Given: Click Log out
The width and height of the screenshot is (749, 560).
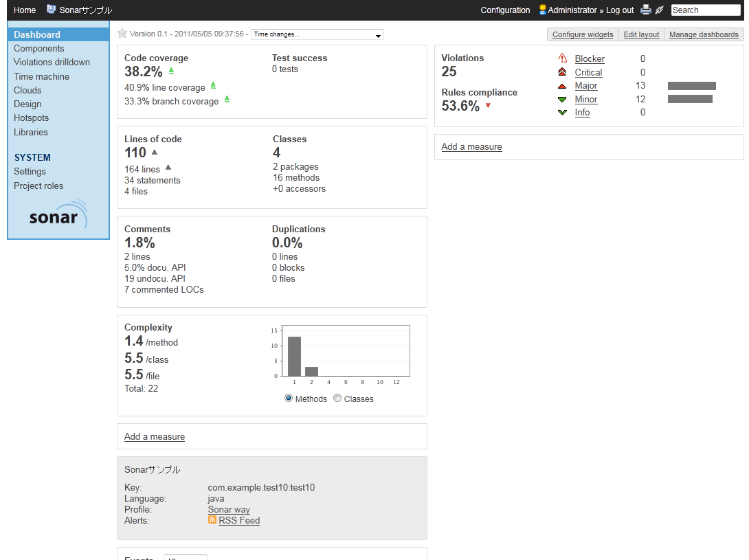Looking at the screenshot, I should coord(620,10).
